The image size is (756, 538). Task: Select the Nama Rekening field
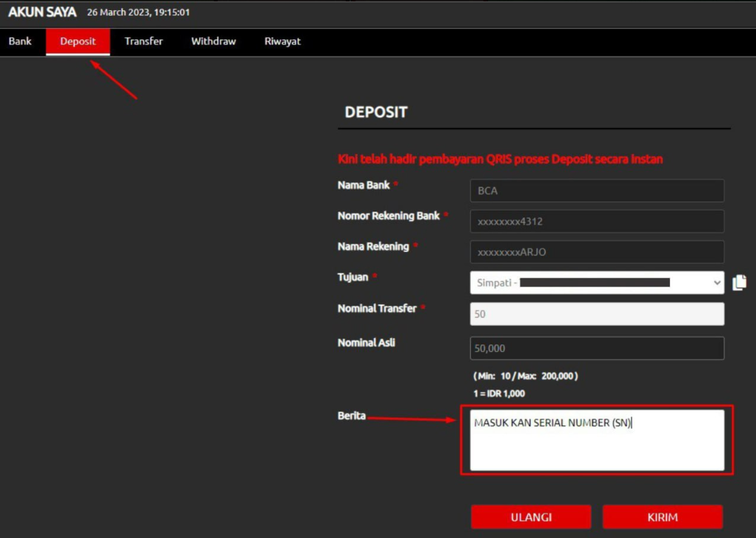(x=597, y=252)
